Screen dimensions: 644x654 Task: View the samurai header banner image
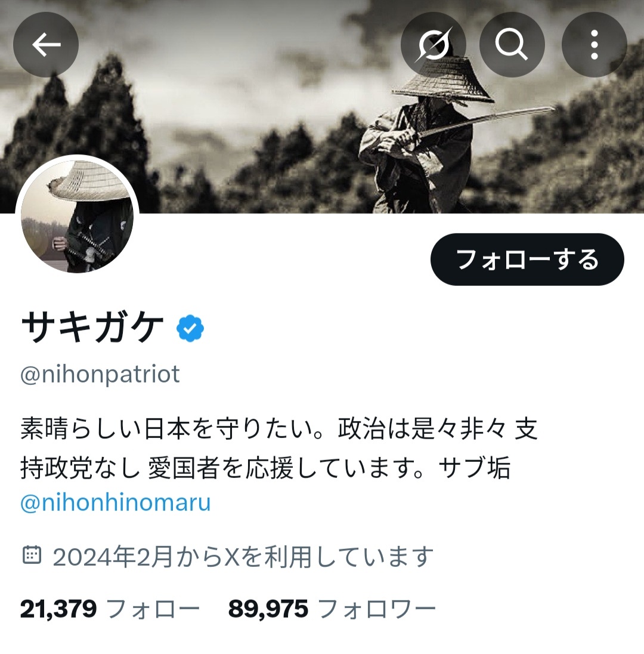(x=322, y=106)
